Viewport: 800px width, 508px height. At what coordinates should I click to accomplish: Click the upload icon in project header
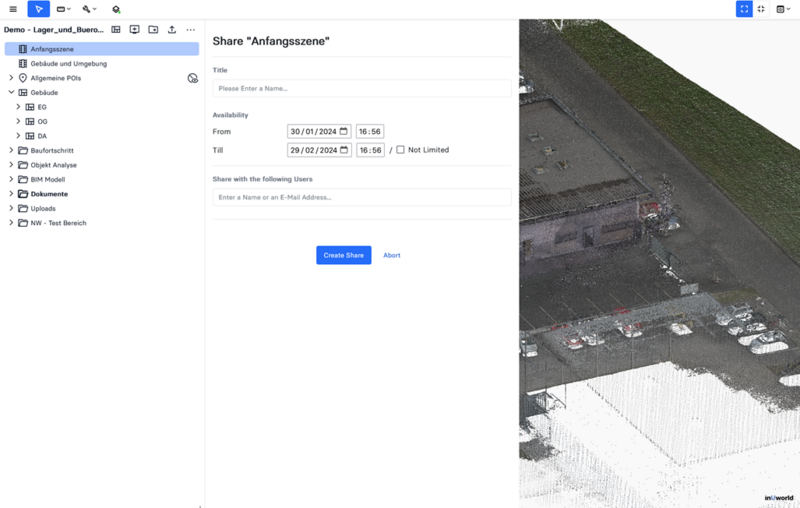pyautogui.click(x=172, y=30)
